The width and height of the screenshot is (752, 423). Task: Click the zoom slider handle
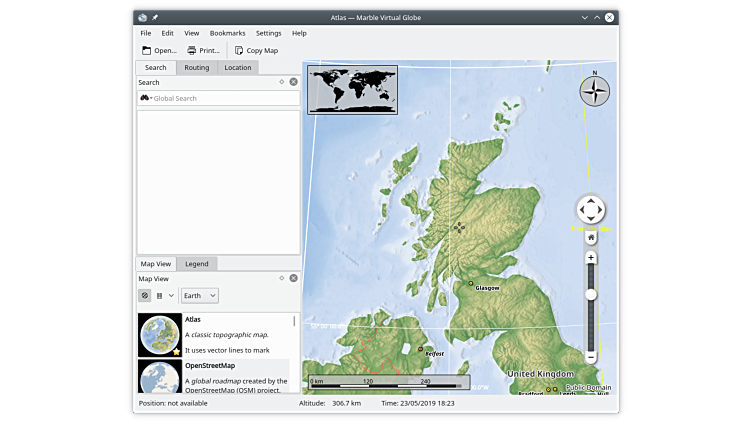591,294
